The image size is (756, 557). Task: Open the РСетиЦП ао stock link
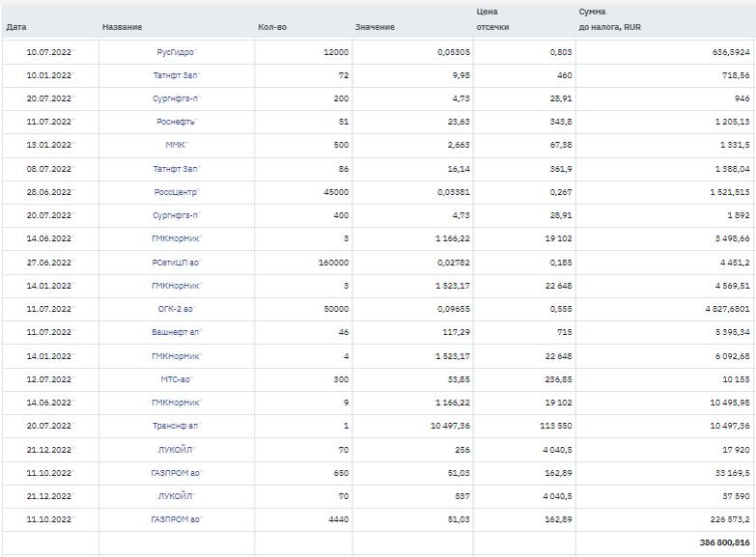point(175,263)
